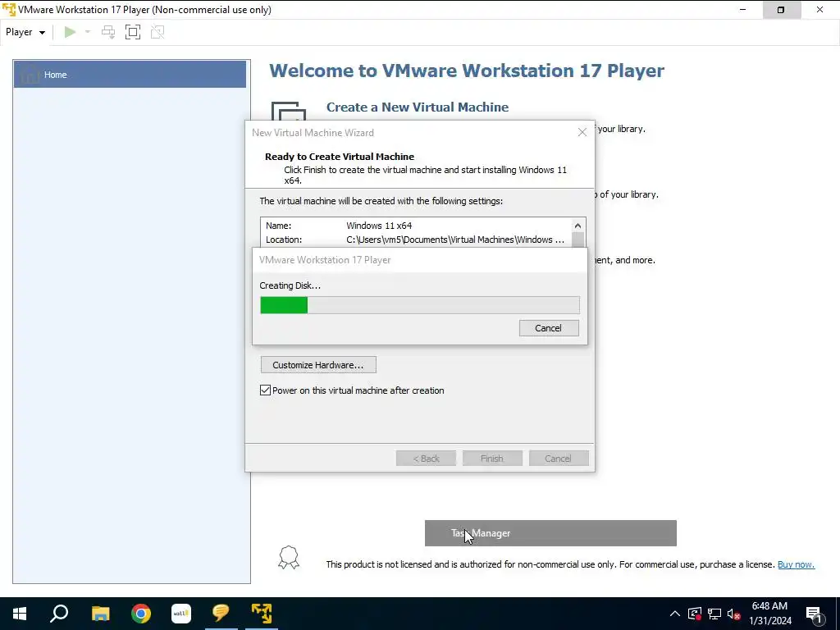The height and width of the screenshot is (630, 840).
Task: Click the Finish button in the wizard
Action: coord(492,459)
